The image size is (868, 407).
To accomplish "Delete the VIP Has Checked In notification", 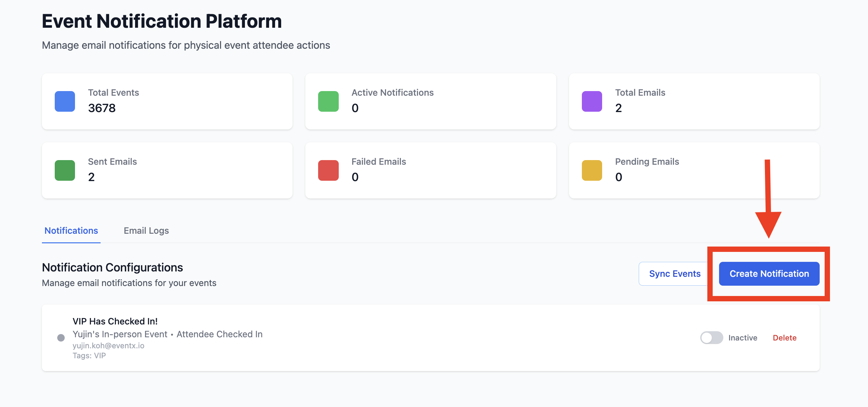I will (784, 338).
